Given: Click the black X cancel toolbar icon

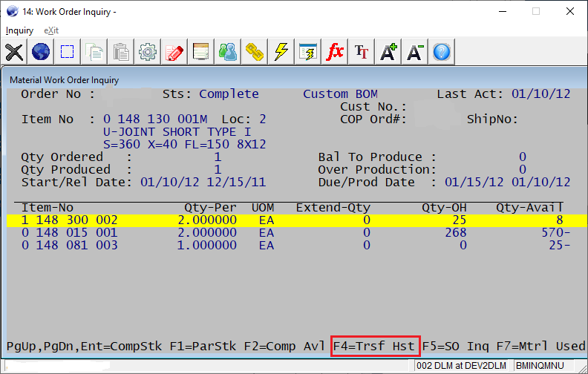Looking at the screenshot, I should [x=14, y=52].
